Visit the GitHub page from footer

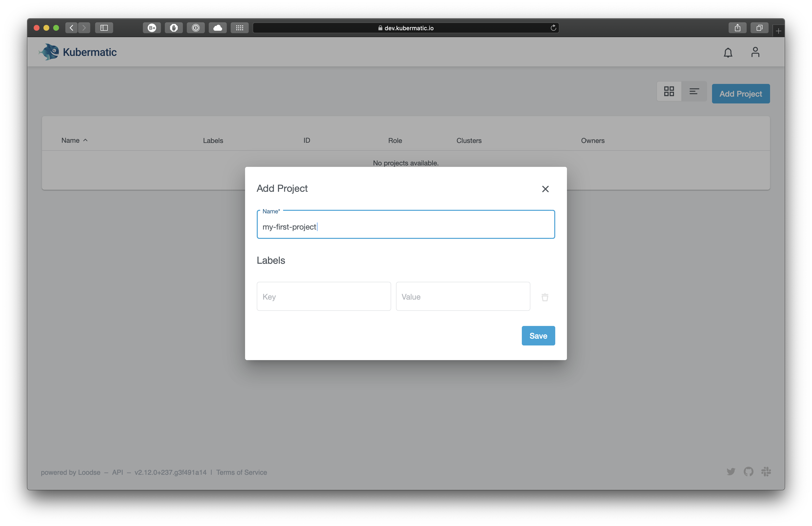click(x=749, y=472)
